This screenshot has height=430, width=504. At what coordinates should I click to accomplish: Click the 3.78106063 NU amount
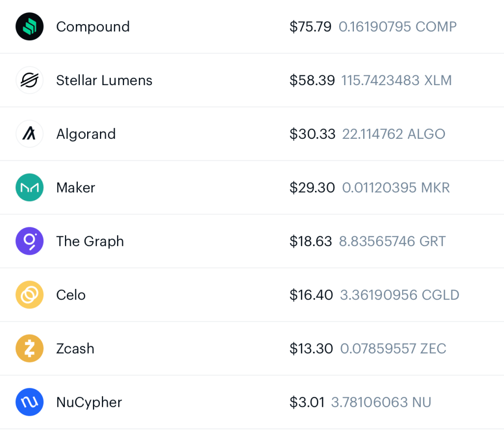pyautogui.click(x=381, y=402)
